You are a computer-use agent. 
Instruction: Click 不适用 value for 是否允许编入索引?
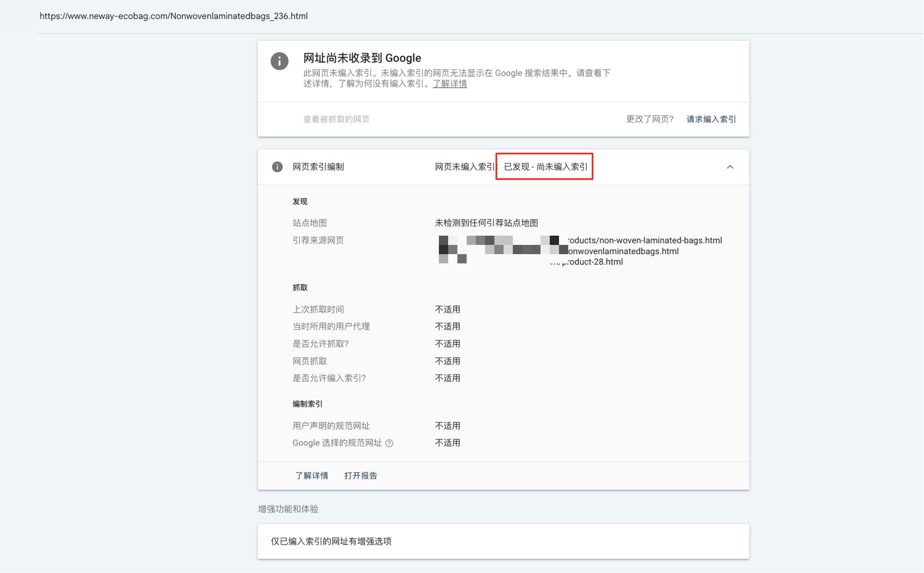point(448,378)
